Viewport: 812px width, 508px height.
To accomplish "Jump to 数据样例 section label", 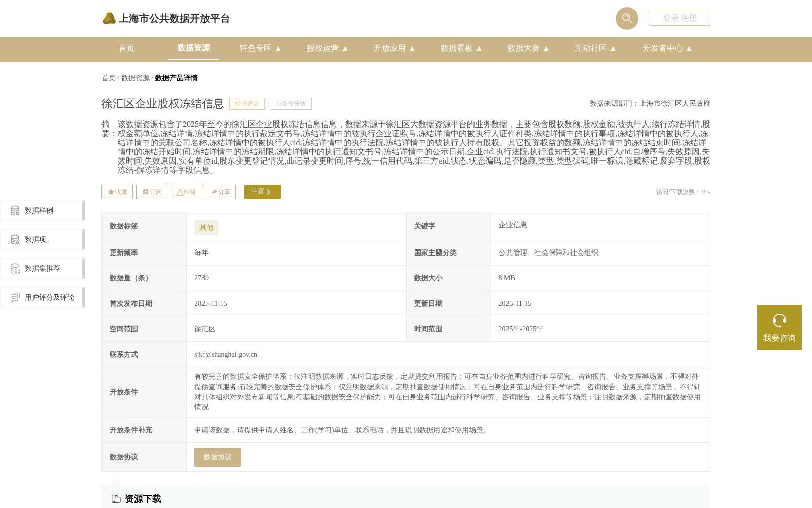I will [x=39, y=211].
